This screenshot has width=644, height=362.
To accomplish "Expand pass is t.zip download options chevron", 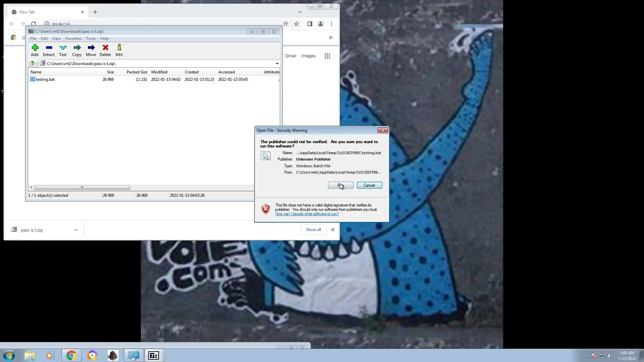I will [x=76, y=230].
